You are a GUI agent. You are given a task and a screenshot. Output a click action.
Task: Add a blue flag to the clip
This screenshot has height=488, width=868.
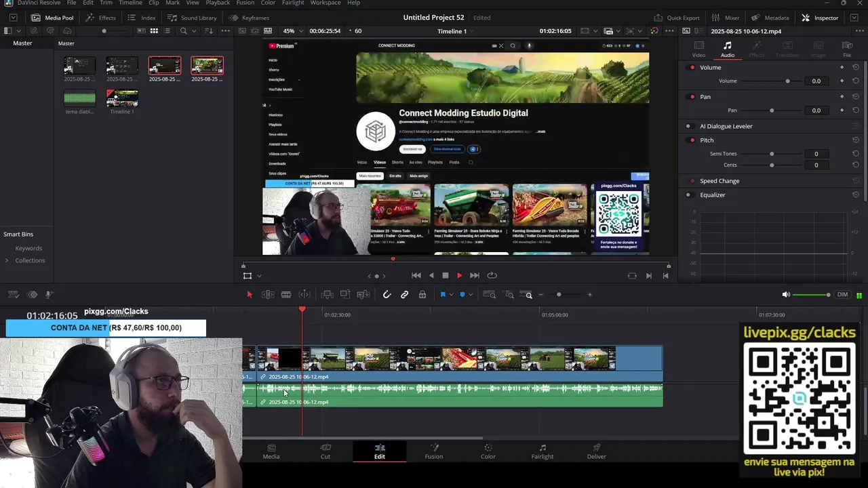[x=443, y=295]
